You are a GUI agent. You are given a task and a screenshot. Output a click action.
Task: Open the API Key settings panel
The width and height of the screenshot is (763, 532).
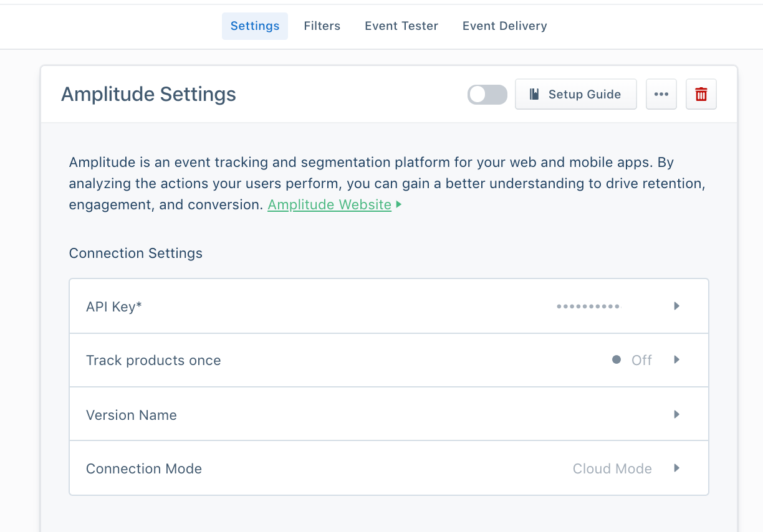pyautogui.click(x=388, y=306)
